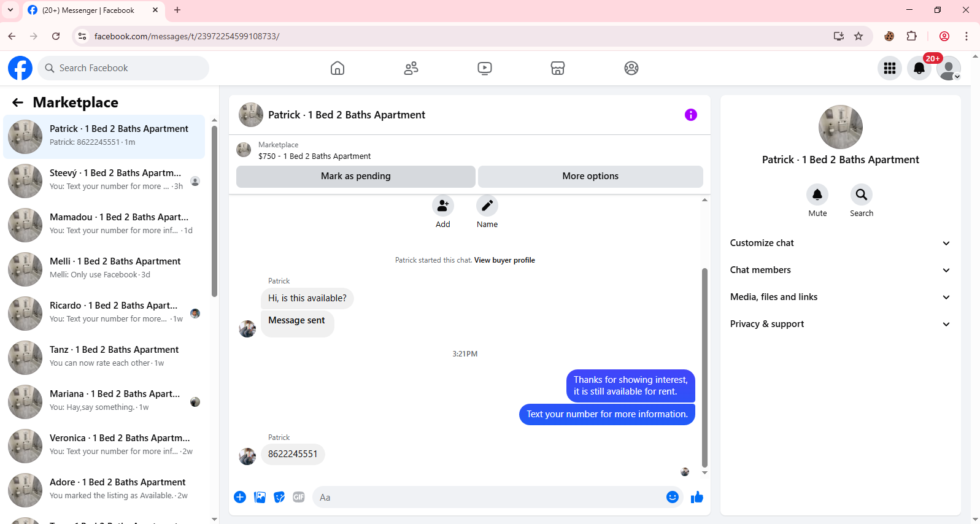Screen dimensions: 980x524
Task: Open the Groups icon in top navigation
Action: tap(631, 68)
